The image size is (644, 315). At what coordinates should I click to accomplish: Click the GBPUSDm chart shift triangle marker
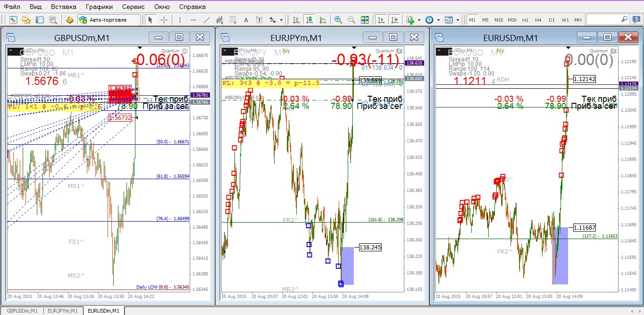click(x=140, y=48)
